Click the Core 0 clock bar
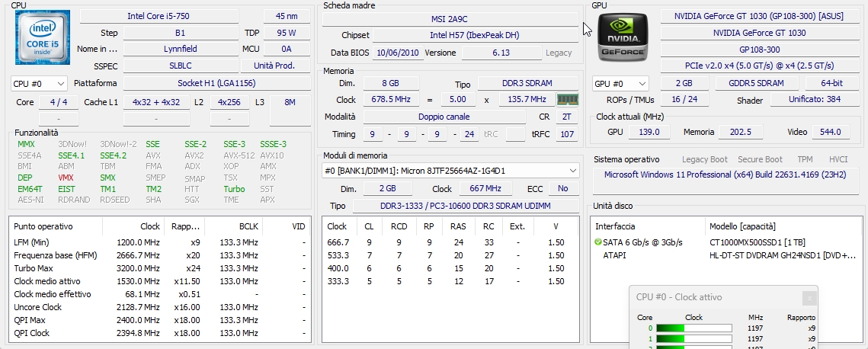Image resolution: width=868 pixels, height=349 pixels. [693, 328]
